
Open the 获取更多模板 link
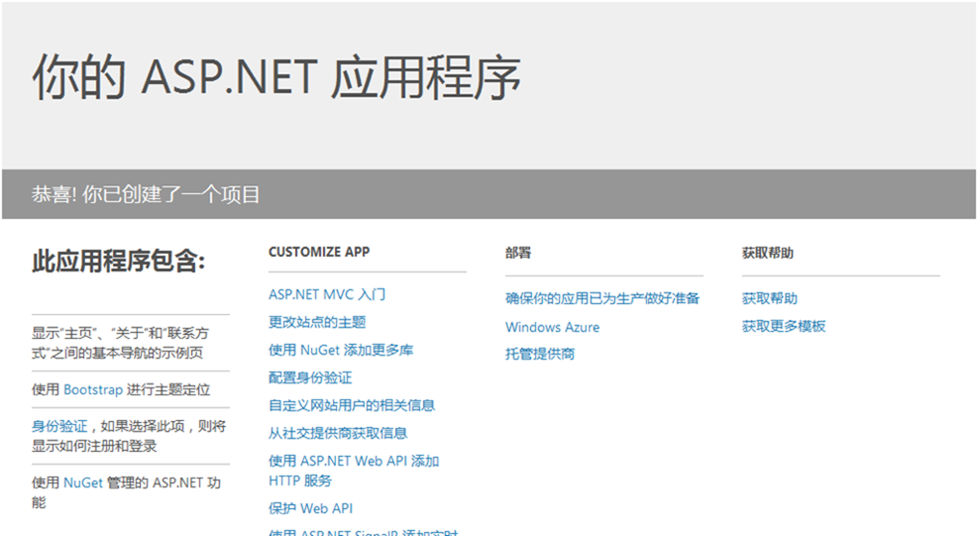coord(784,326)
